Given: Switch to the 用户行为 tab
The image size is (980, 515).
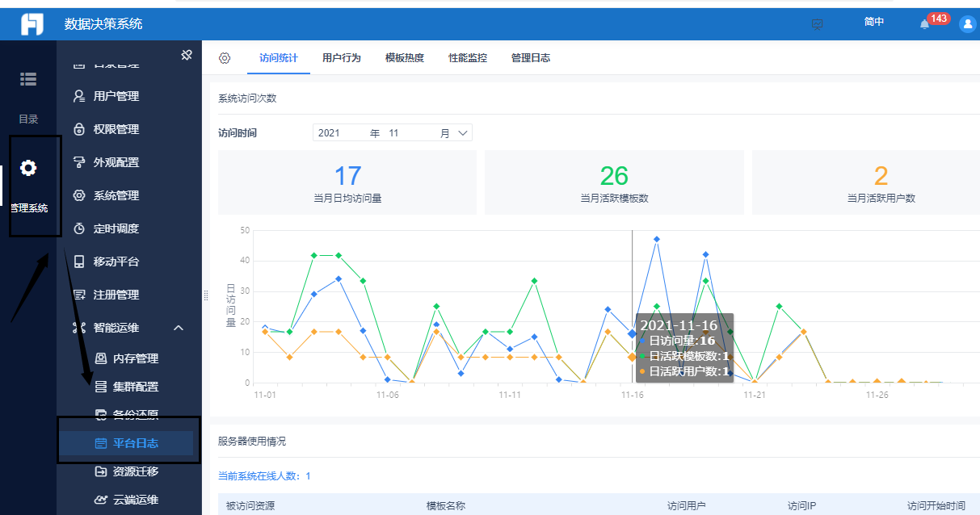Looking at the screenshot, I should [x=342, y=58].
